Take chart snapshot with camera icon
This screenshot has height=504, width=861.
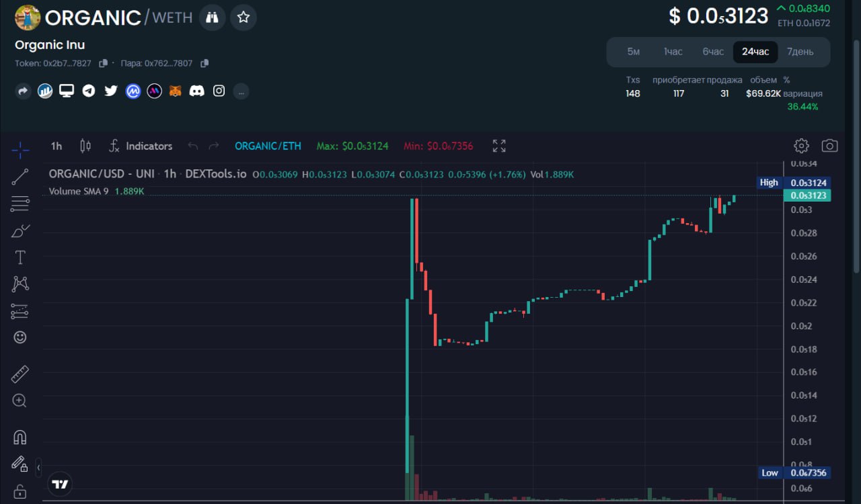tap(830, 146)
